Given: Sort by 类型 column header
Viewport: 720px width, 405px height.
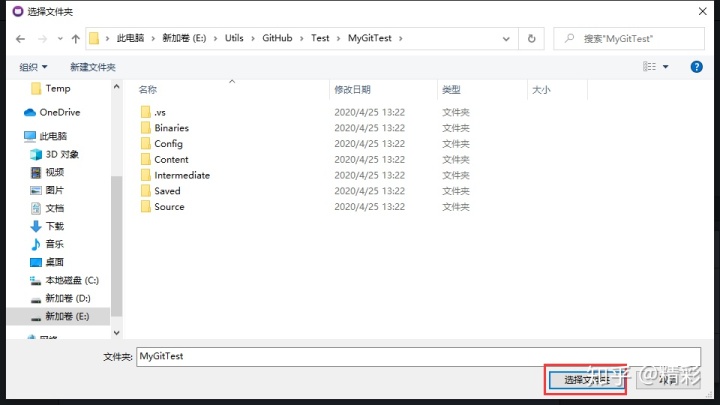Looking at the screenshot, I should click(x=451, y=90).
